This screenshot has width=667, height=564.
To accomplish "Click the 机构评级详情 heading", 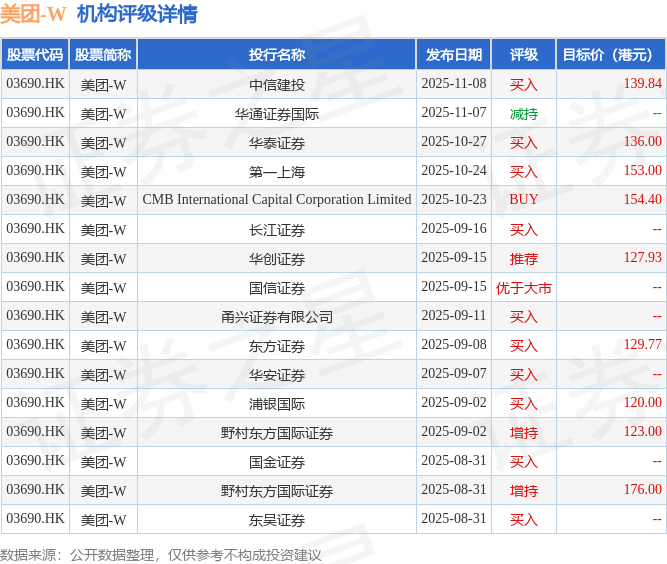I will coord(137,14).
